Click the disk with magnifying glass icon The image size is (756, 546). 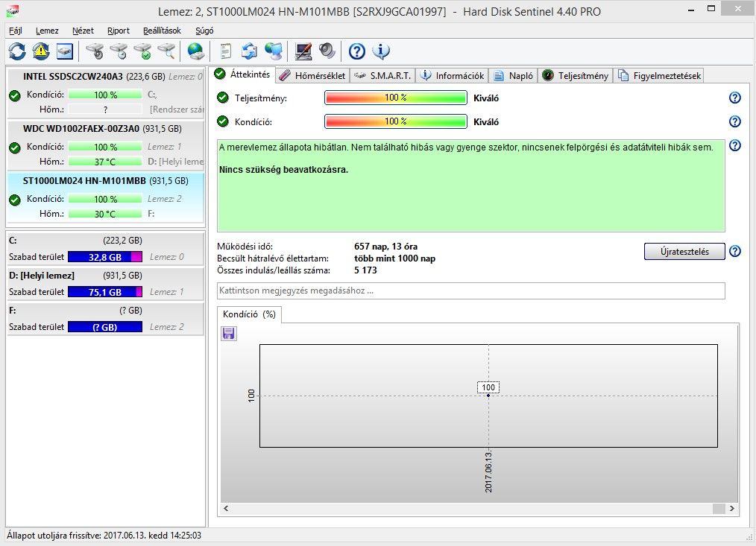point(166,51)
